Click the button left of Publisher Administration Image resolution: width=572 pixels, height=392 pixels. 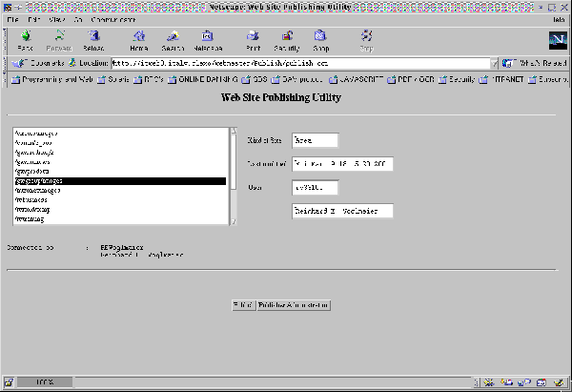coord(243,305)
